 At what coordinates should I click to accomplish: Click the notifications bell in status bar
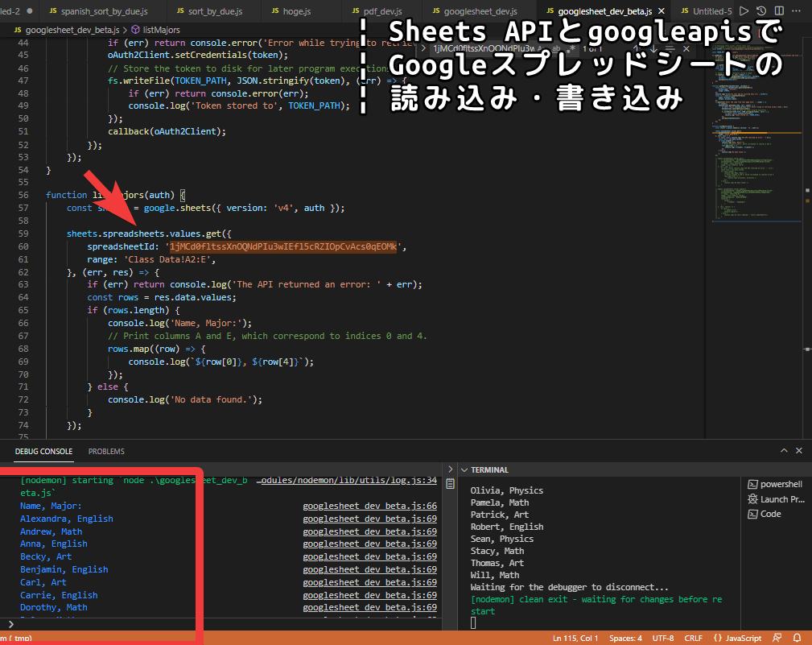click(798, 638)
